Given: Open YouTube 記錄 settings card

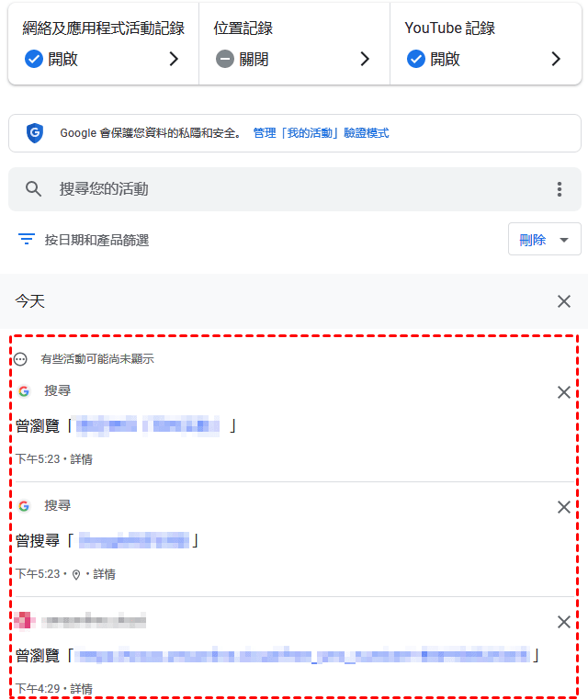Looking at the screenshot, I should click(486, 44).
